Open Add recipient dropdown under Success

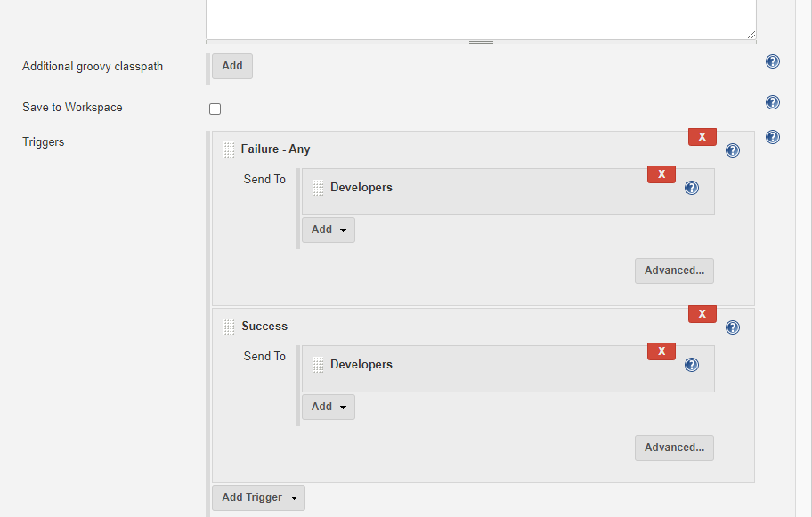point(329,407)
